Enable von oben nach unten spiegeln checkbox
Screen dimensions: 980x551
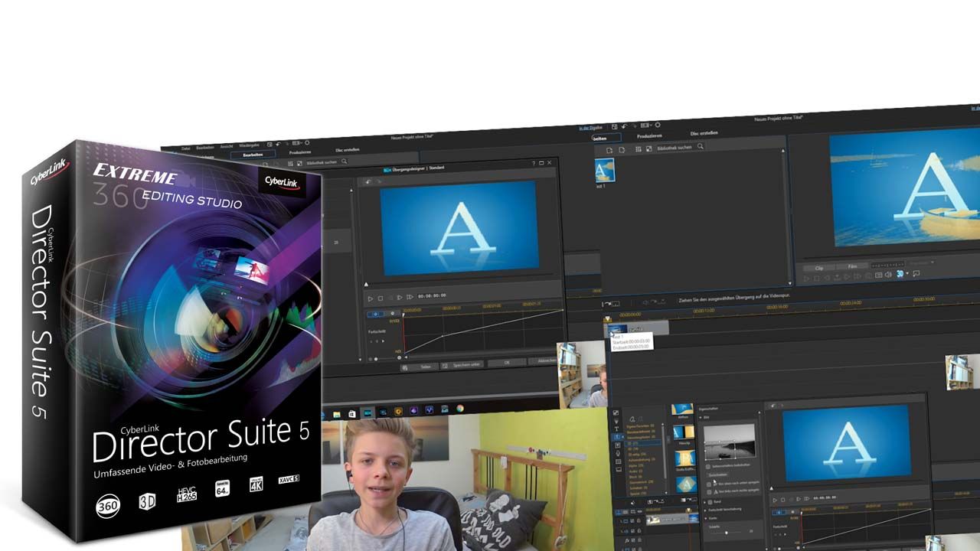[708, 483]
